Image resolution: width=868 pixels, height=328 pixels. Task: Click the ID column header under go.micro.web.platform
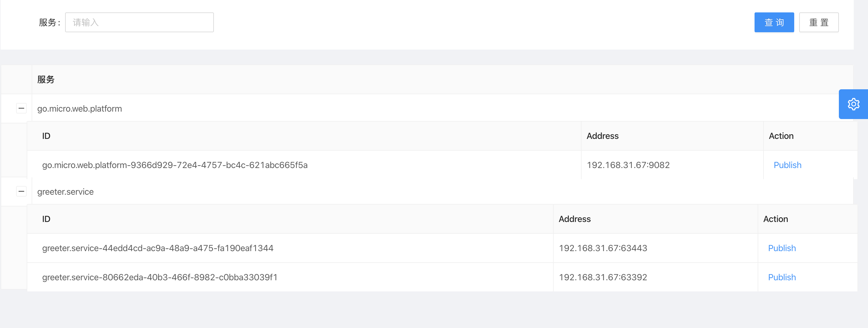[x=46, y=136]
